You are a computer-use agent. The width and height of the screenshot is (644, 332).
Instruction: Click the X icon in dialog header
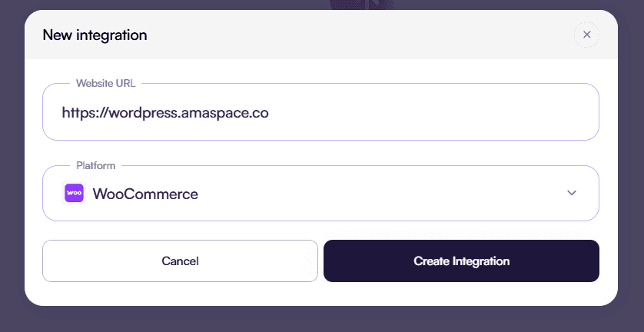pos(586,35)
